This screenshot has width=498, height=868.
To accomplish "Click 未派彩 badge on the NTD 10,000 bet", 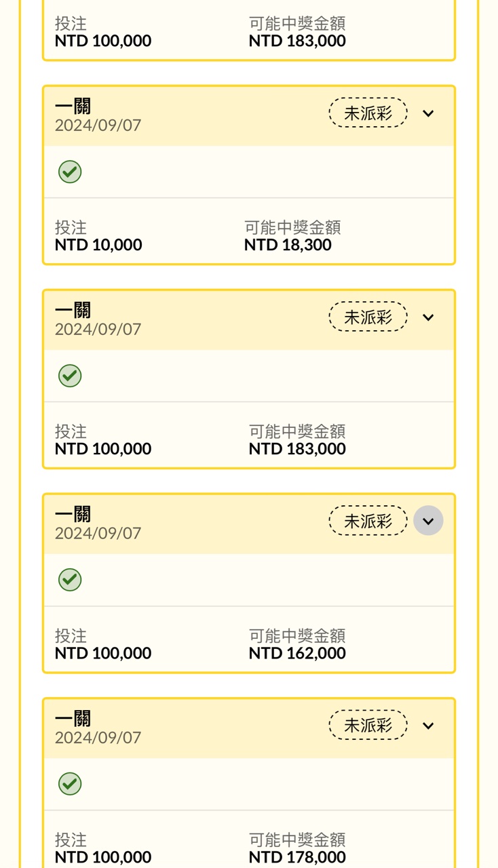I will [x=368, y=113].
